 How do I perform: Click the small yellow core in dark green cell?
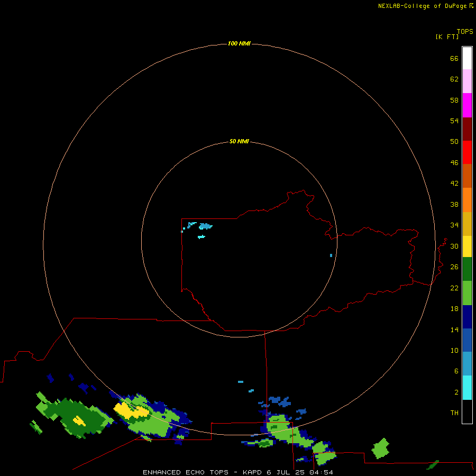click(79, 420)
